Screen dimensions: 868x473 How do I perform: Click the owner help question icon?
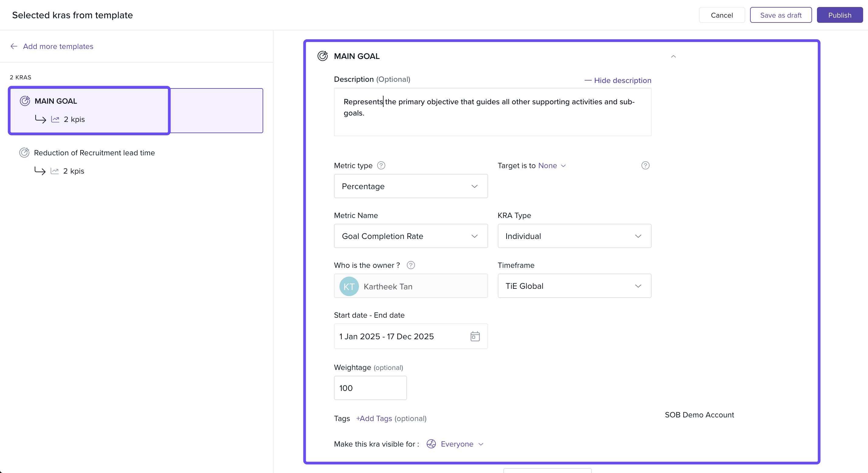point(410,265)
